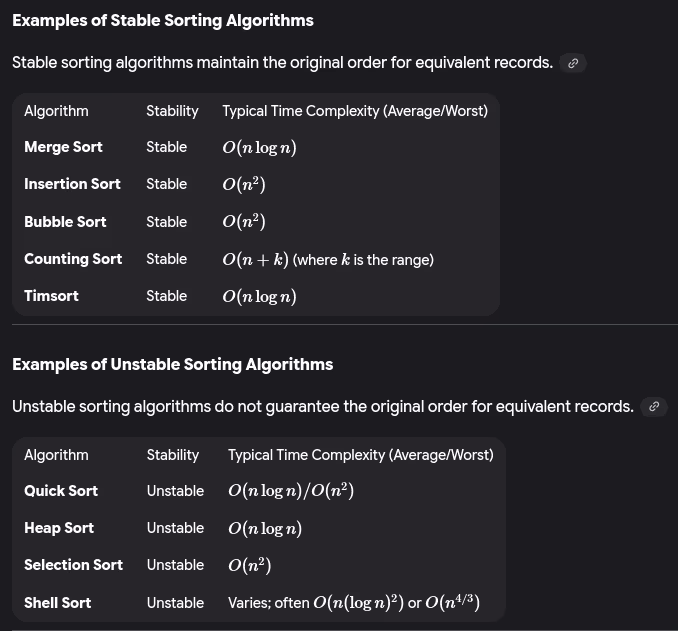Screen dimensions: 678x631
Task: Click Bubble Sort algorithm name
Action: point(65,222)
